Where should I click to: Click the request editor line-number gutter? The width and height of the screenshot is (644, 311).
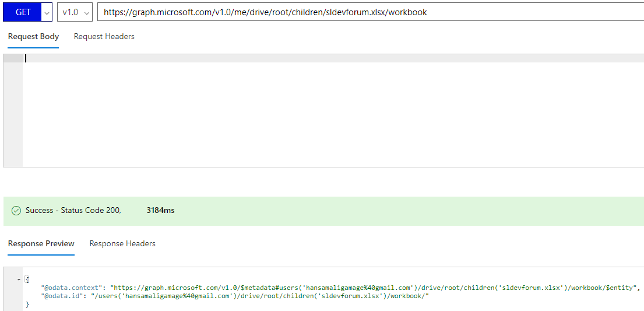pyautogui.click(x=13, y=110)
